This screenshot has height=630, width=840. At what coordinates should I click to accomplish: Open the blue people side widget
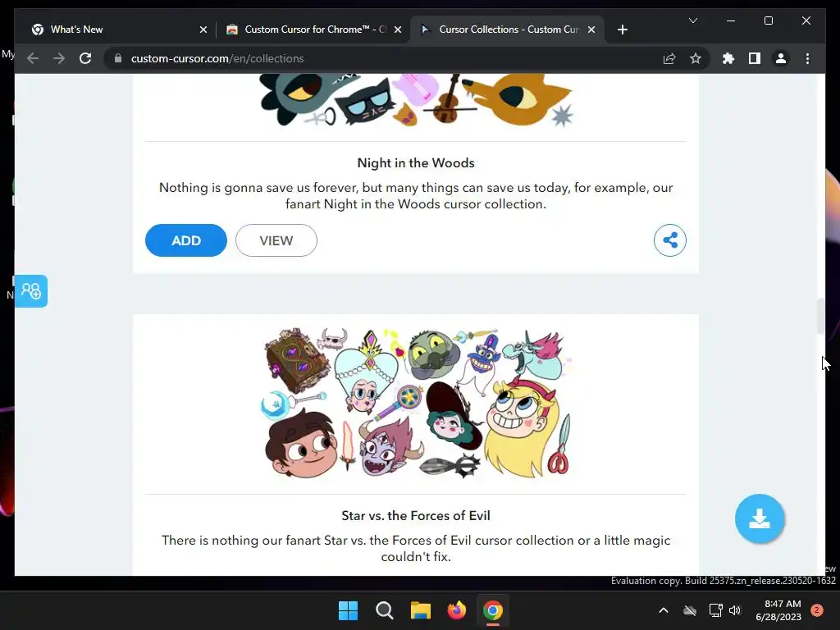coord(31,291)
